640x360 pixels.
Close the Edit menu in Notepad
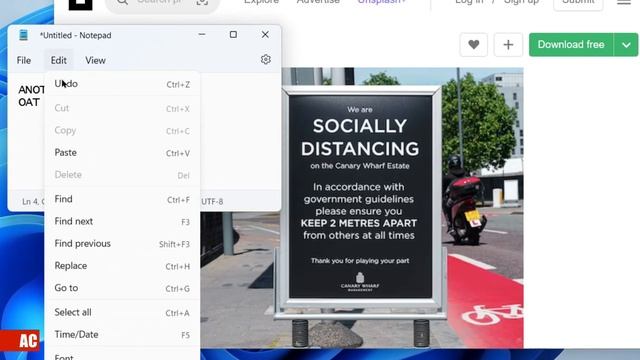59,60
